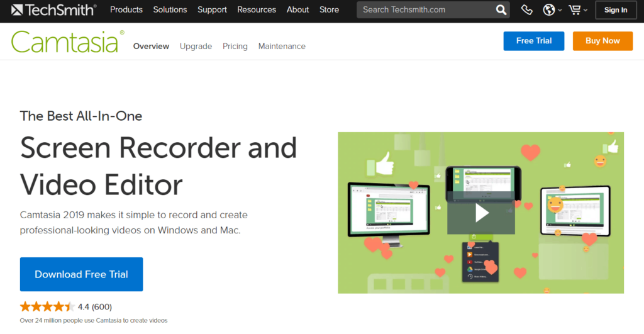Screen dimensions: 644x334
Task: Play the Camtasia promo video
Action: (x=481, y=213)
